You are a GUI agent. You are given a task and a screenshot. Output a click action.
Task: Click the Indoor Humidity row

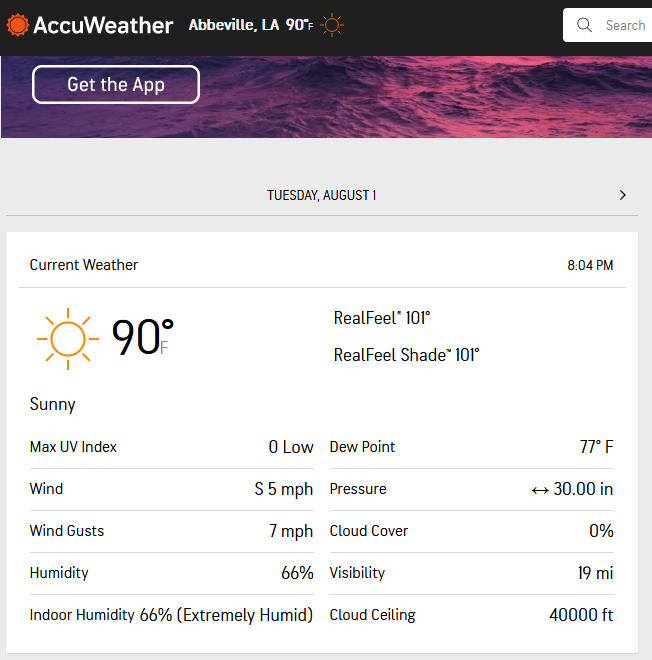[172, 615]
